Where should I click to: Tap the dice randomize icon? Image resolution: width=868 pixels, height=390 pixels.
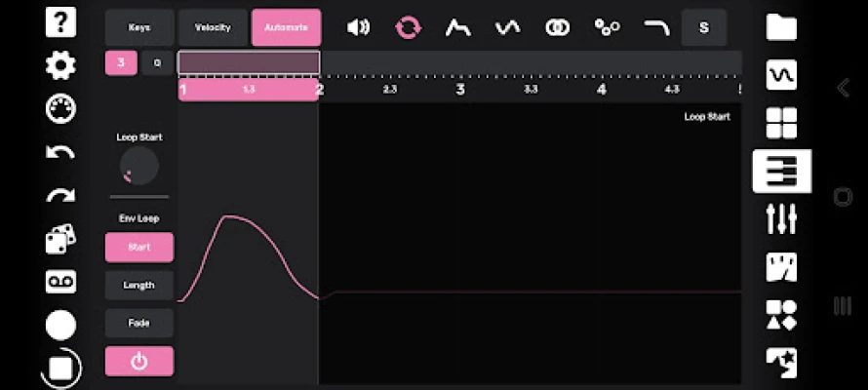coord(60,239)
